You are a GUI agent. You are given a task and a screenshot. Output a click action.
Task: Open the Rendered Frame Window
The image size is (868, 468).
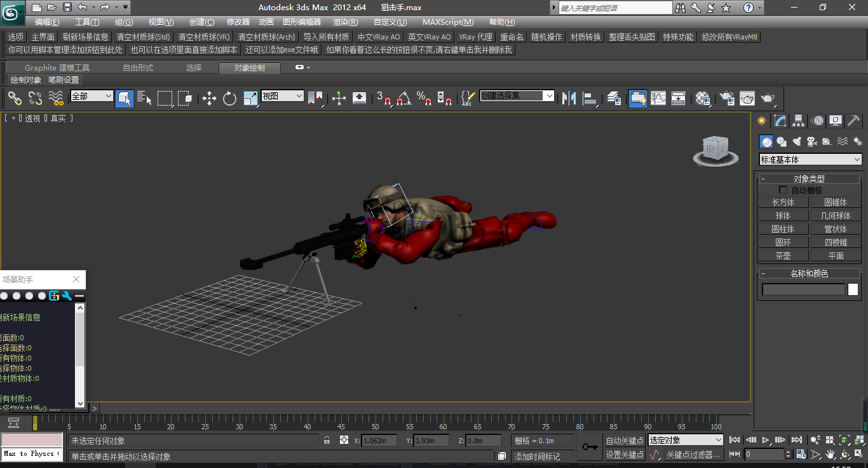pos(747,98)
